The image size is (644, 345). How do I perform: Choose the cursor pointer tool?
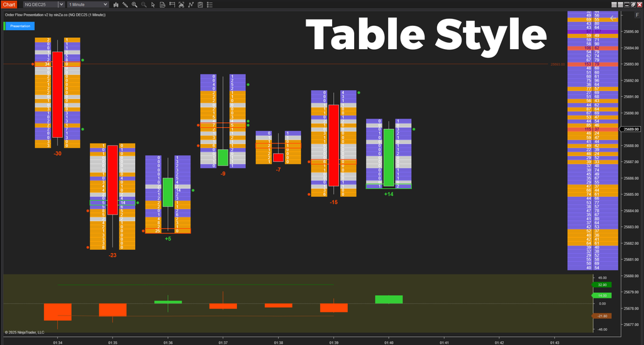(x=153, y=4)
